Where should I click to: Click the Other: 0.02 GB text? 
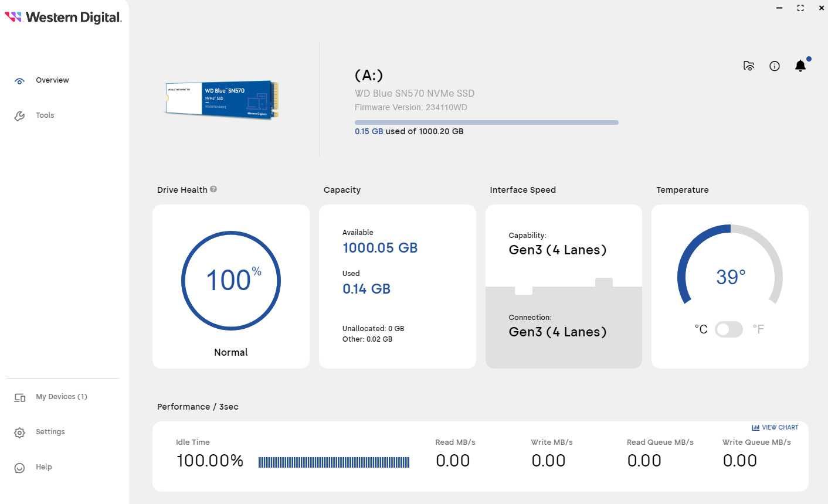pos(368,339)
